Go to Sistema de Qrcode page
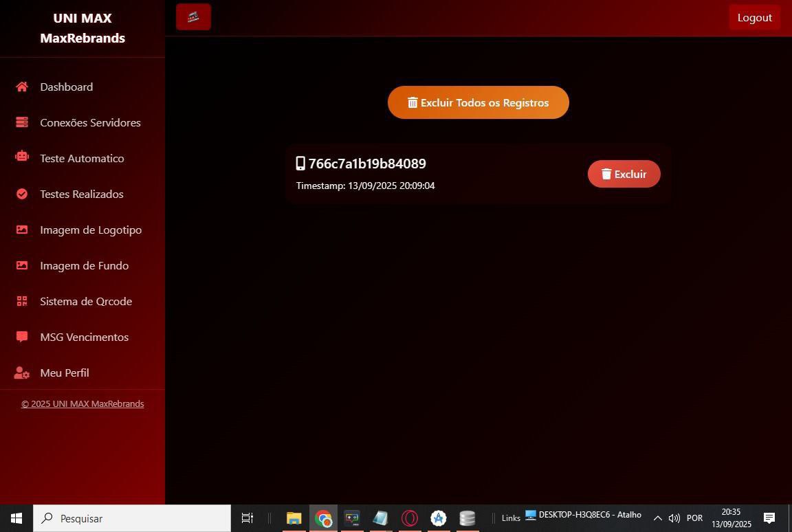This screenshot has width=792, height=532. (x=85, y=301)
